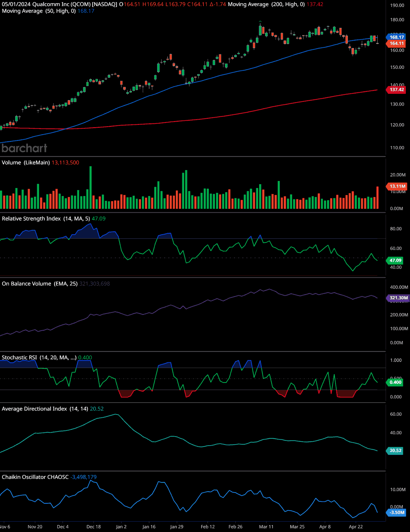Click the 190.00 price axis label

point(397,5)
